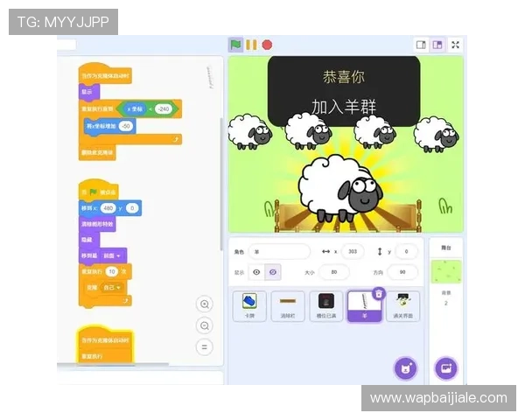Reset the code workspace zoom
This screenshot has width=525, height=420.
[205, 347]
